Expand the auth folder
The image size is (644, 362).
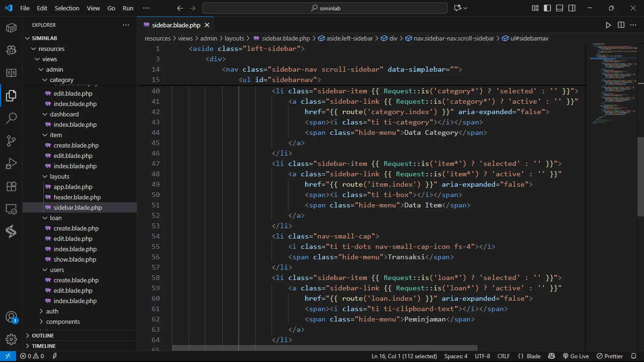52,311
